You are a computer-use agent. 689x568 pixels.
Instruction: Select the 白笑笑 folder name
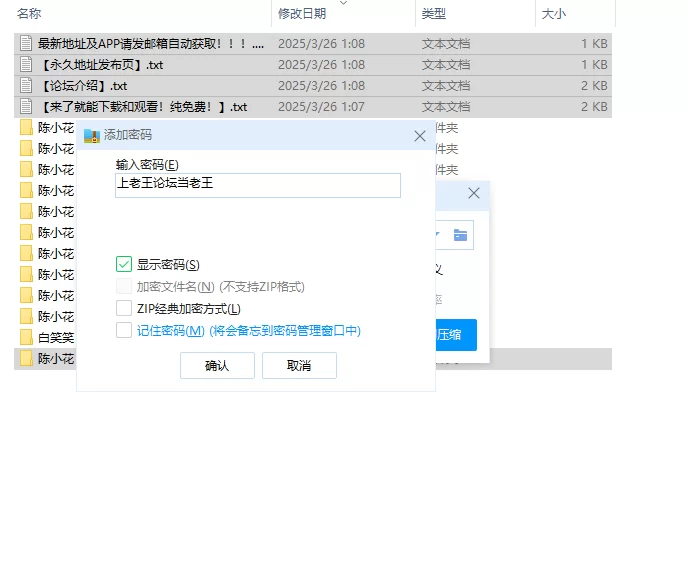point(56,337)
